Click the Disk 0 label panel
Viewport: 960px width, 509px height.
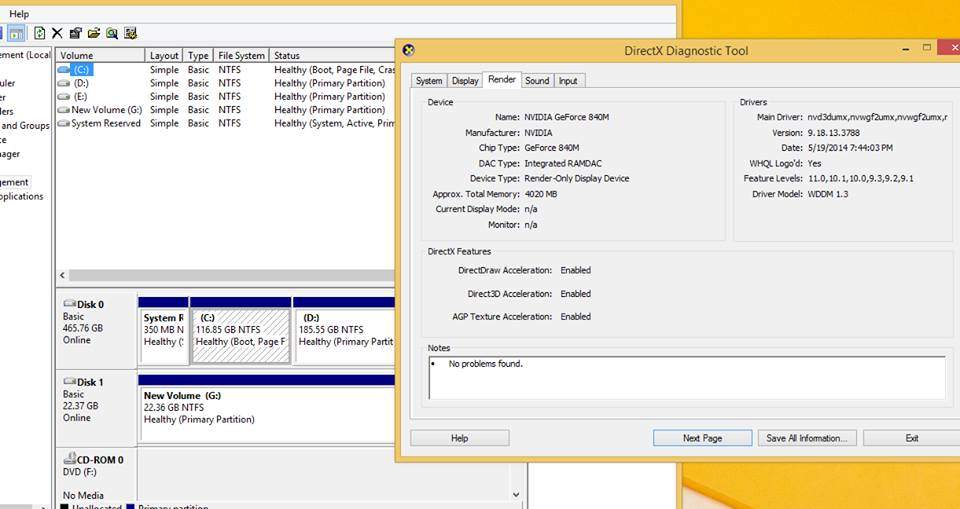click(96, 330)
